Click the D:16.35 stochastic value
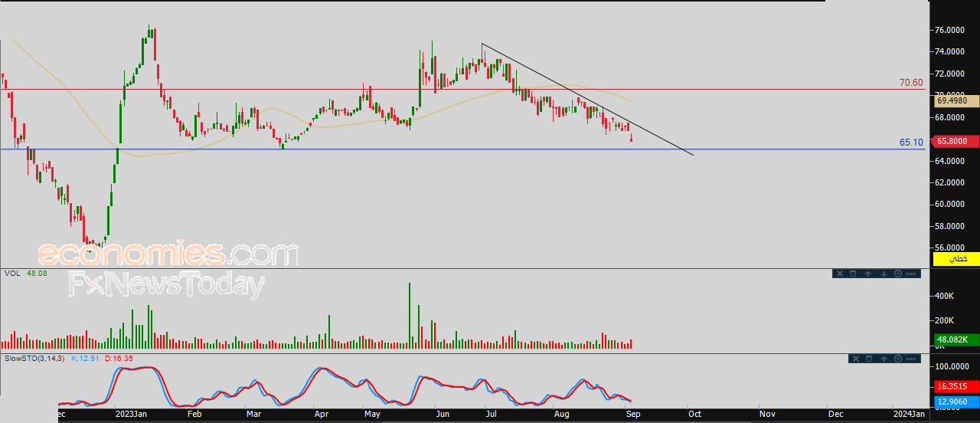Viewport: 980px width, 423px height. 119,358
